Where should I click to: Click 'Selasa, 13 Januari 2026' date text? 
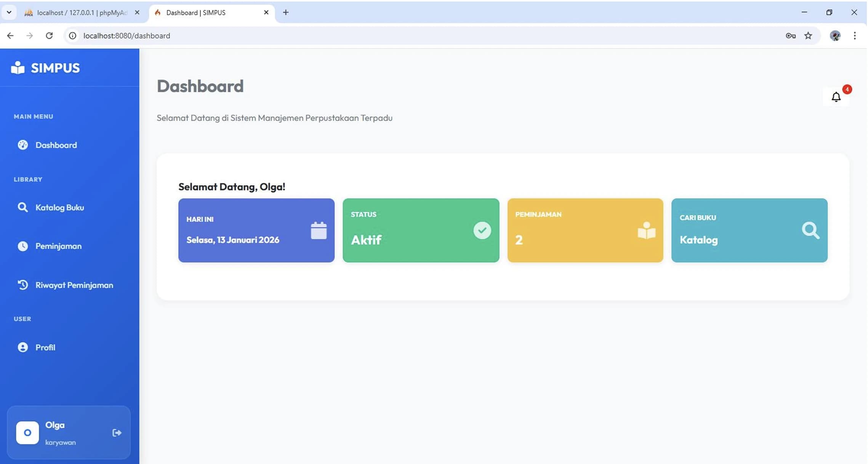(233, 240)
